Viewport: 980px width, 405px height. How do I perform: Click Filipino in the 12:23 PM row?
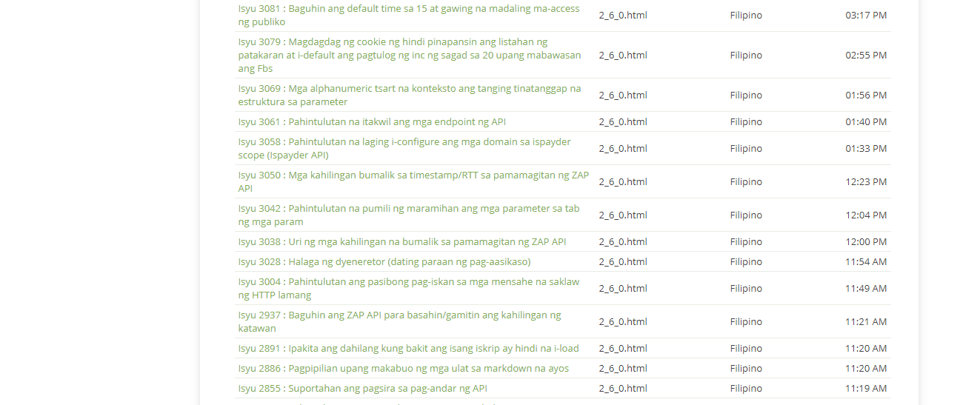[x=746, y=181]
